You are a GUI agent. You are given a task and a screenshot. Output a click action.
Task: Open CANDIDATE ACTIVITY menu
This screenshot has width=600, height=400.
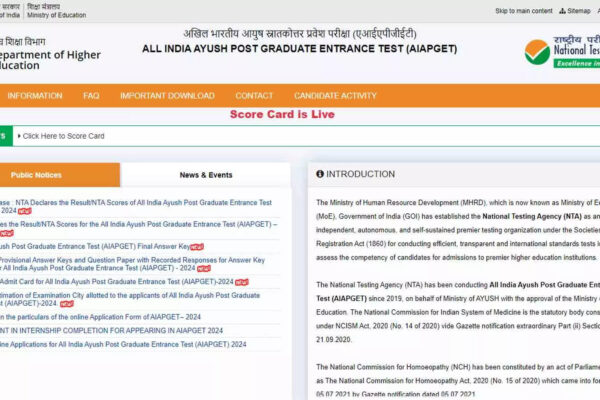point(335,96)
